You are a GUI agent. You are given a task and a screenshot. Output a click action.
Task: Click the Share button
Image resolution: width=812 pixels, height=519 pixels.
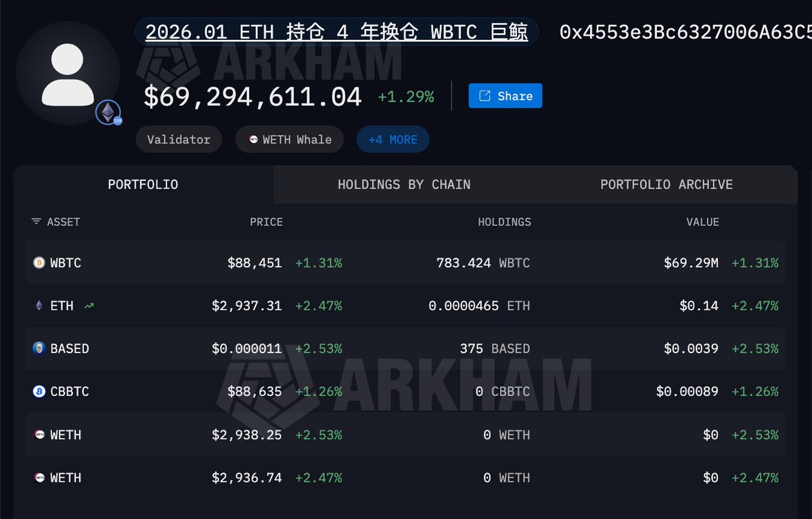[x=505, y=96]
